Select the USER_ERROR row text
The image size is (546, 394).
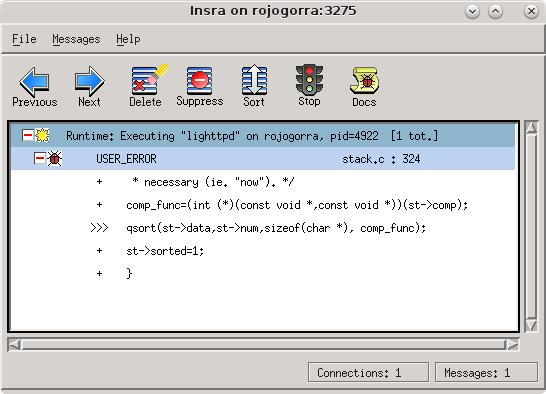[126, 159]
